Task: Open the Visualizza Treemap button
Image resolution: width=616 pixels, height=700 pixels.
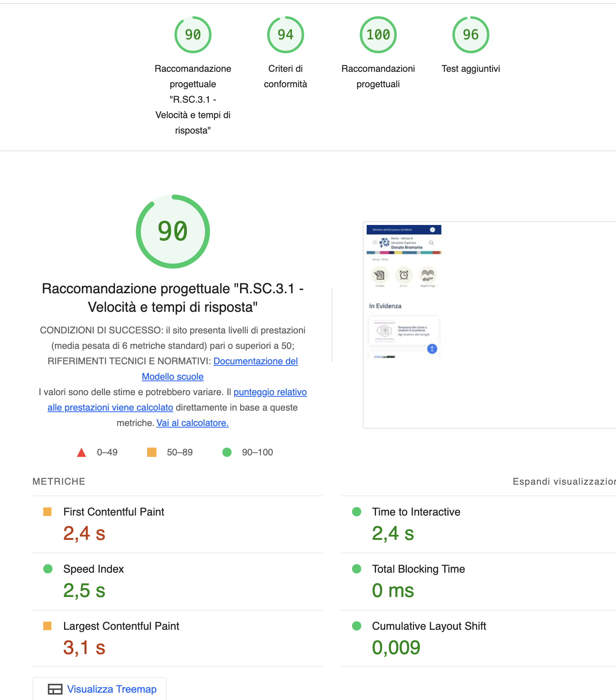Action: pyautogui.click(x=100, y=689)
